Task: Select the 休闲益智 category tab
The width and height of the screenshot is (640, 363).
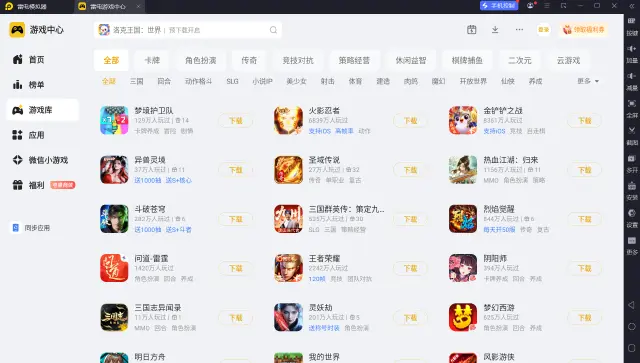Action: point(411,60)
